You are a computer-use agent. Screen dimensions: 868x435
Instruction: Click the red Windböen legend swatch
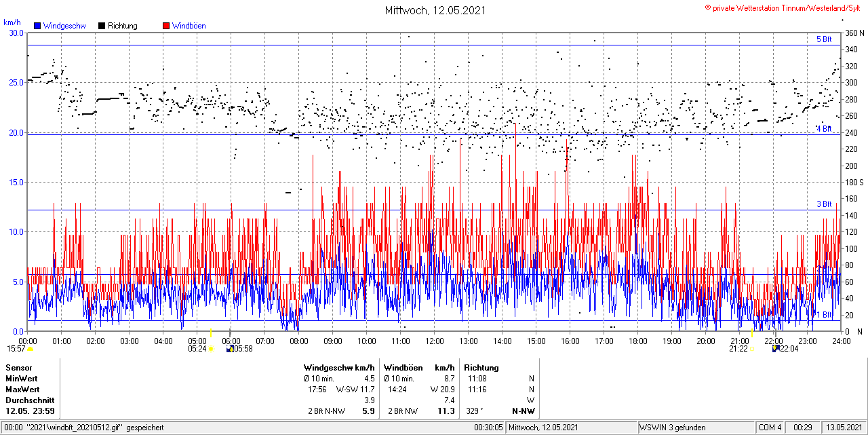coord(166,26)
